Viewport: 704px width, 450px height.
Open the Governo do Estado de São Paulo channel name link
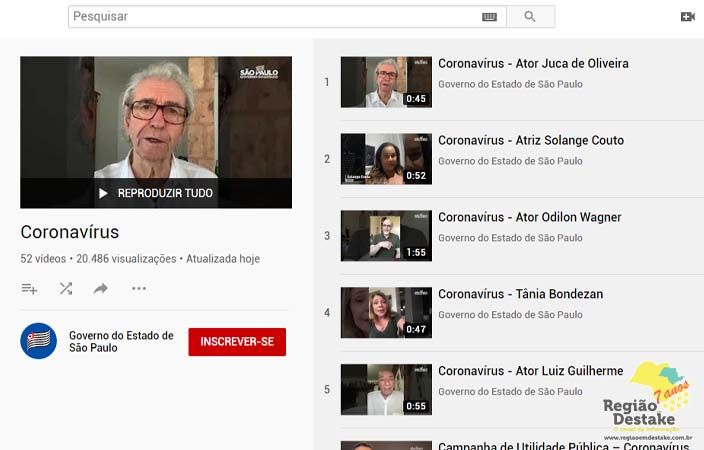(x=121, y=341)
